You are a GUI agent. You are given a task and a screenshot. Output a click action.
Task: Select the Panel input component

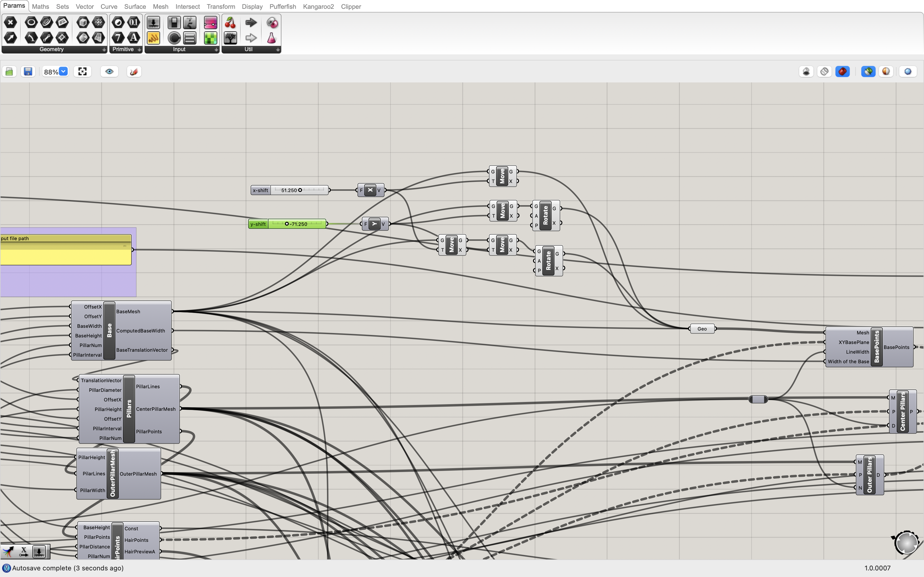point(189,37)
